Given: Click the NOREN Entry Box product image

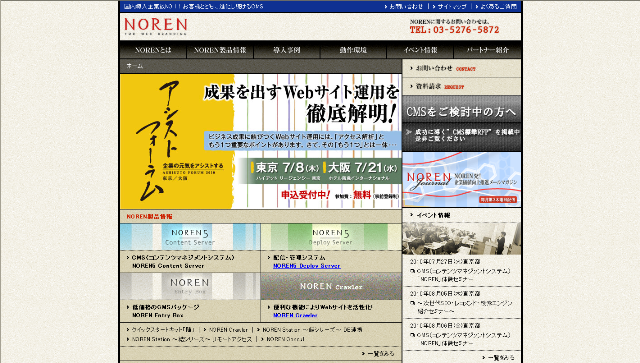Looking at the screenshot, I should 190,286.
